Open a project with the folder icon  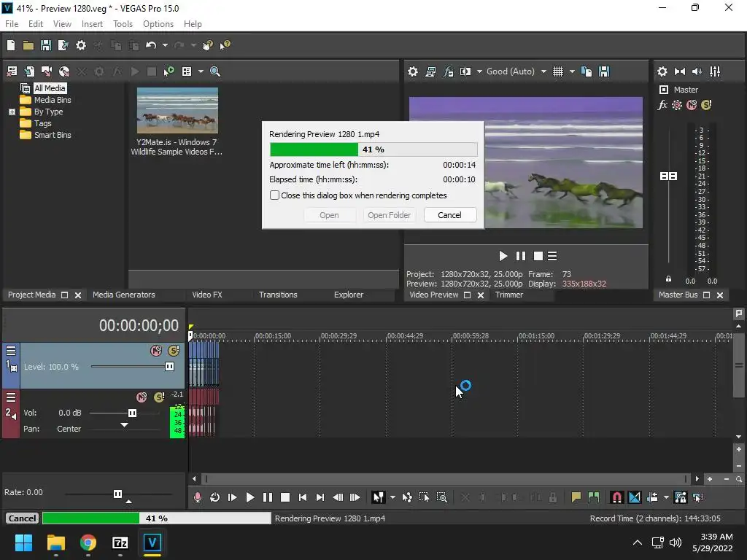[x=28, y=45]
